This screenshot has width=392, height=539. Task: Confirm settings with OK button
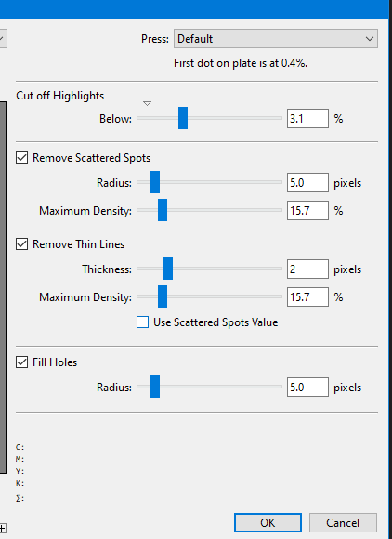point(268,523)
